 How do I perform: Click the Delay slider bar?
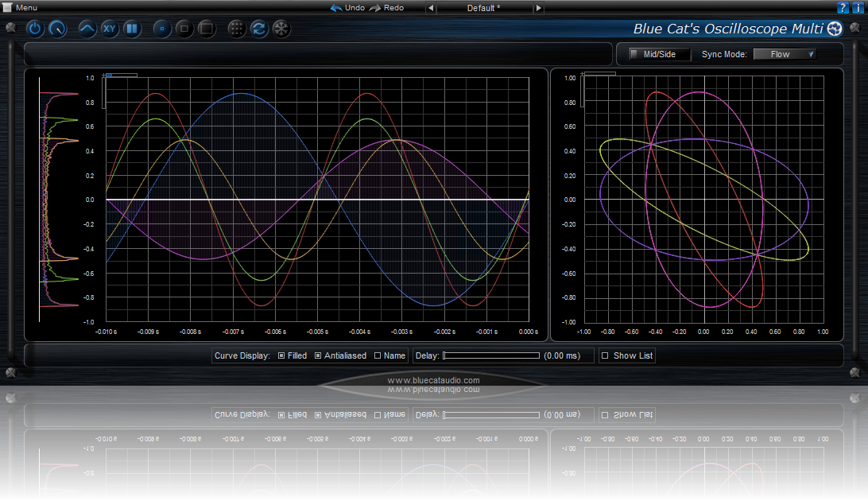click(490, 355)
